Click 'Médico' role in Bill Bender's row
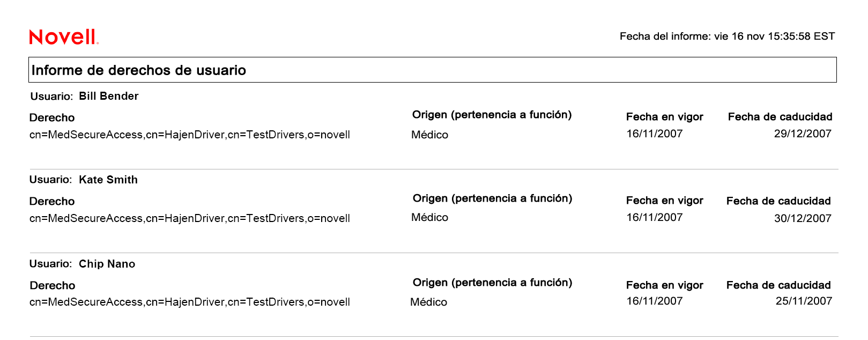Screen dimensions: 868x340 pyautogui.click(x=429, y=135)
